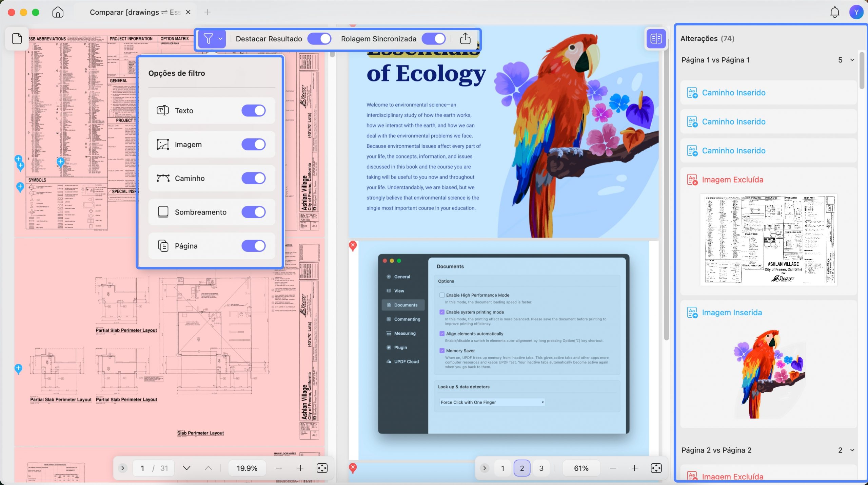Screen dimensions: 868x485
Task: Disable the Sombreamento filter switch
Action: [x=254, y=212]
